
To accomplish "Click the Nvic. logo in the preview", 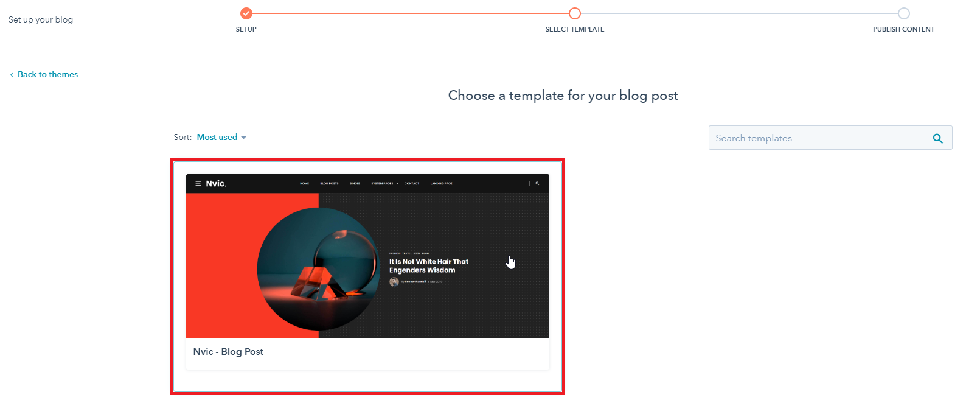I will click(216, 183).
